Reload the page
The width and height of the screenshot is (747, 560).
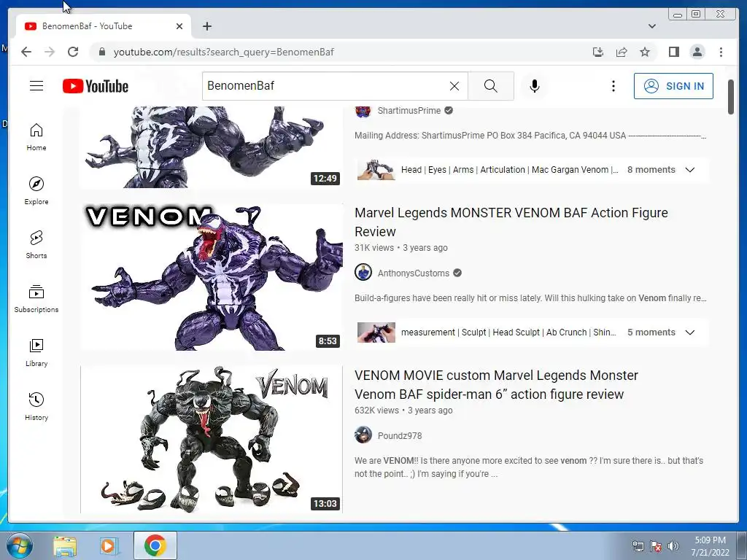click(x=73, y=52)
